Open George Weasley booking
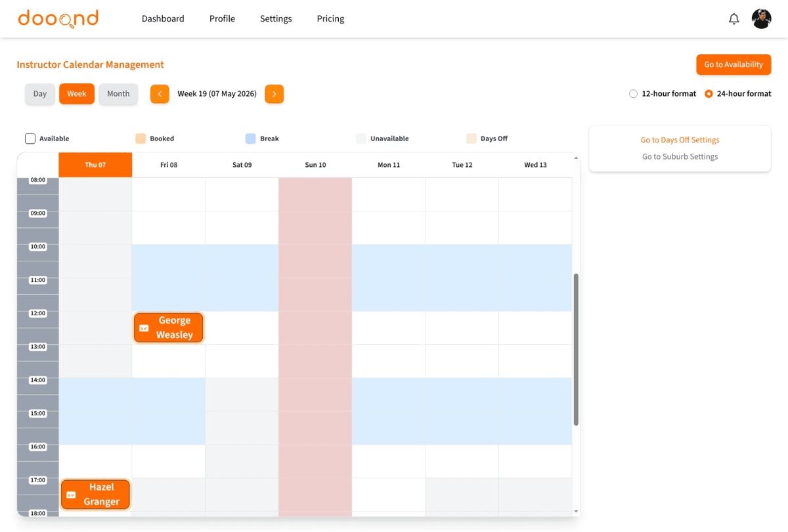Viewport: 788px width, 532px height. pyautogui.click(x=168, y=328)
